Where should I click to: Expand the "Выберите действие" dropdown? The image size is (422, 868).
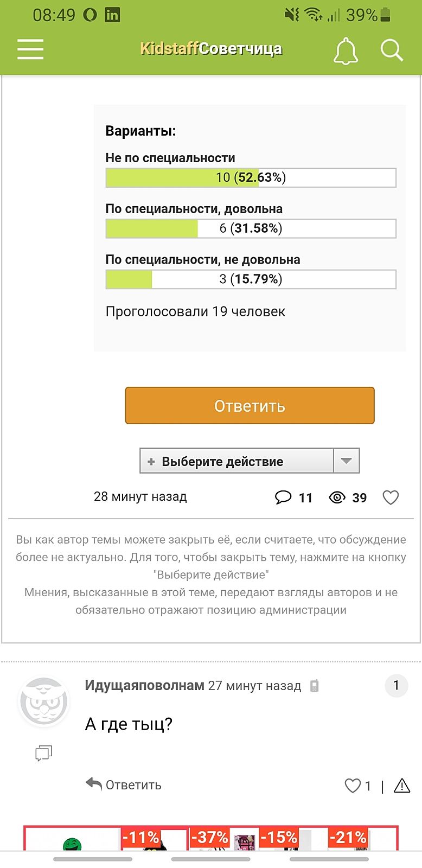pyautogui.click(x=236, y=461)
